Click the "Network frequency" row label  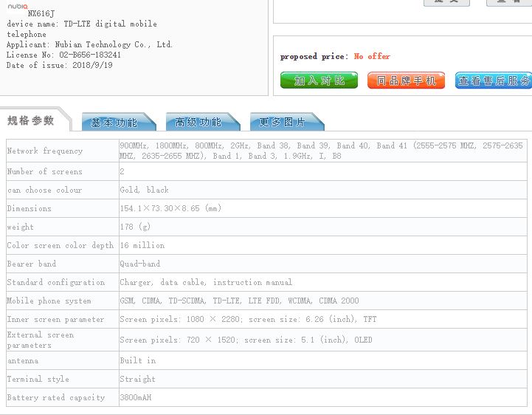coord(45,151)
